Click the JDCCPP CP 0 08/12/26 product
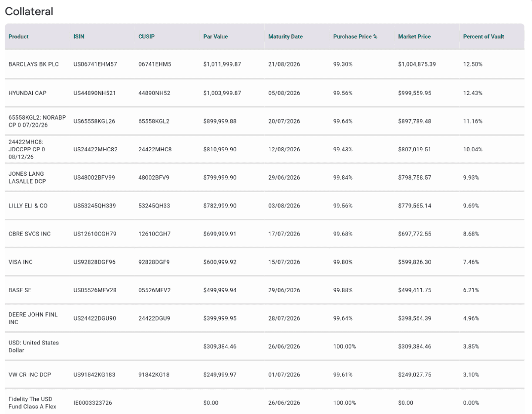This screenshot has width=532, height=414. click(27, 150)
